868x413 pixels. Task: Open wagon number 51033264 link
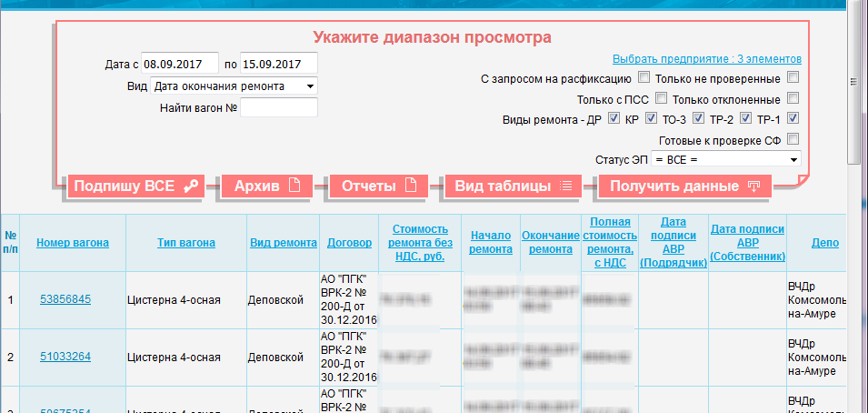[65, 357]
